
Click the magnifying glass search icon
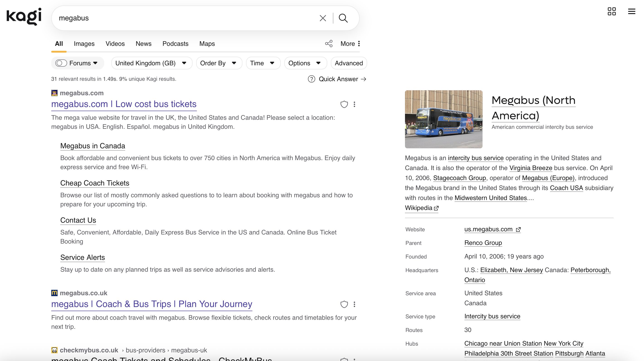tap(343, 18)
